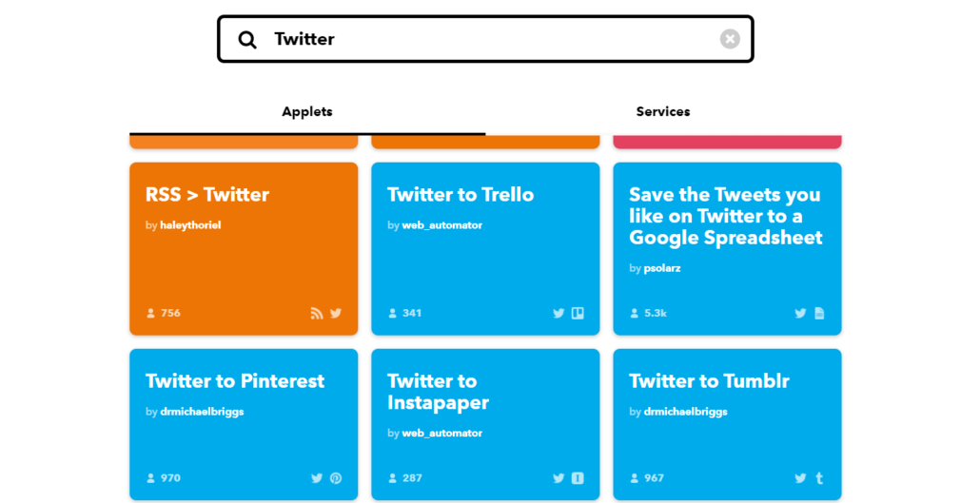Click the RSS feed icon on RSS > Twitter card
Viewport: 980px width, 503px height.
pyautogui.click(x=317, y=313)
